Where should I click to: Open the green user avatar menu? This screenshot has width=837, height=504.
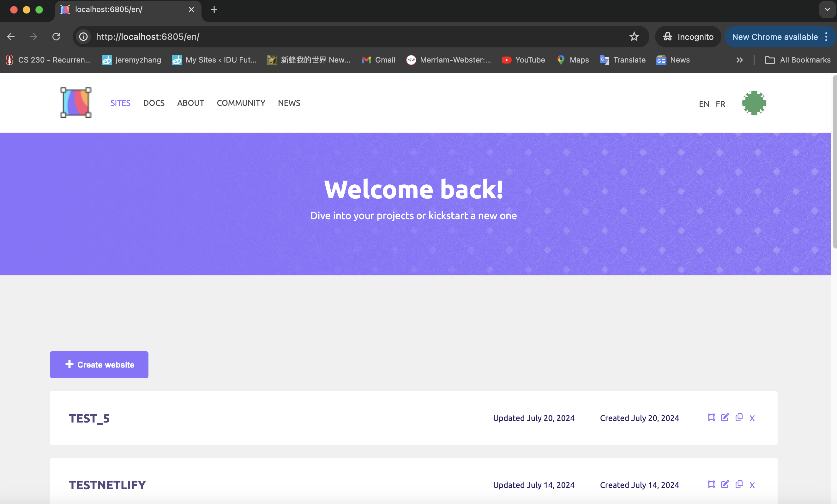pyautogui.click(x=754, y=103)
